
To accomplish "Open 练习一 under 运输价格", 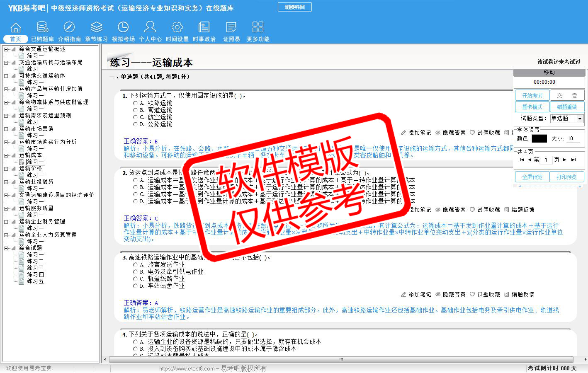I will pos(35,175).
